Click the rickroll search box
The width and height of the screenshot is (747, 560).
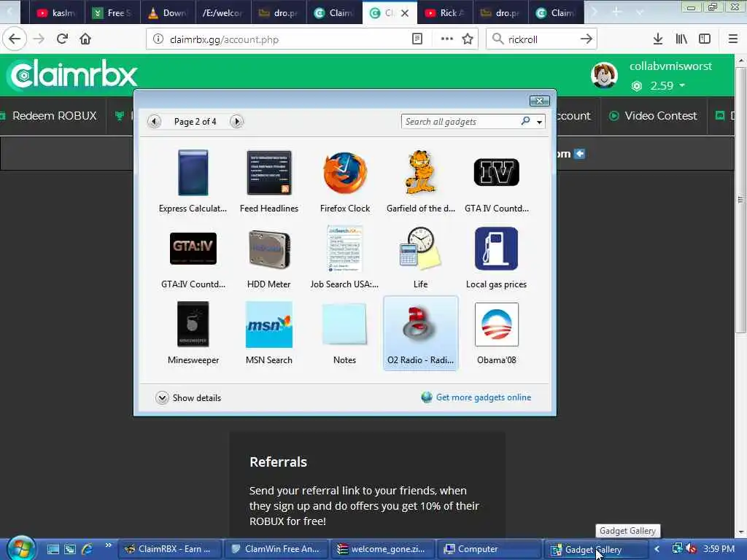click(541, 39)
